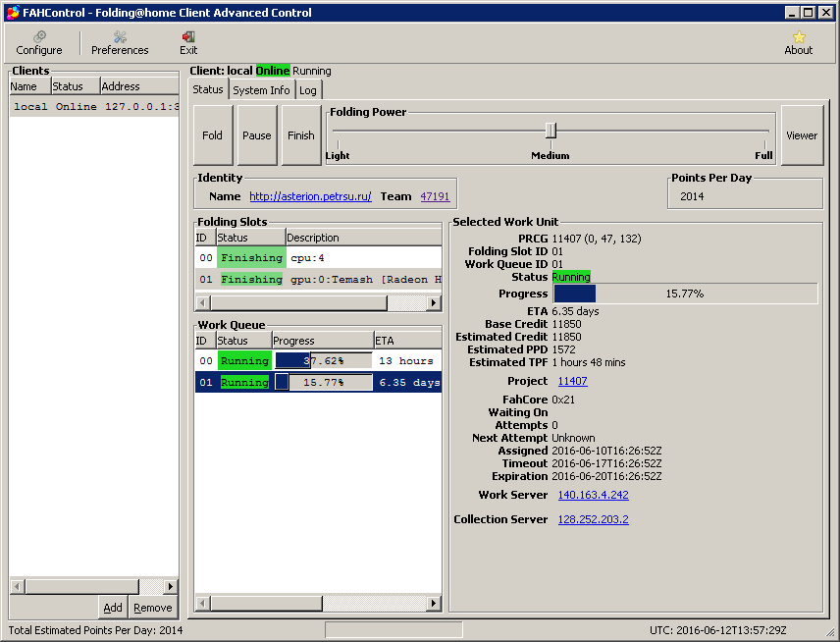Click the Work Queue horizontal scrollbar thumb
The height and width of the screenshot is (642, 840).
(x=266, y=604)
